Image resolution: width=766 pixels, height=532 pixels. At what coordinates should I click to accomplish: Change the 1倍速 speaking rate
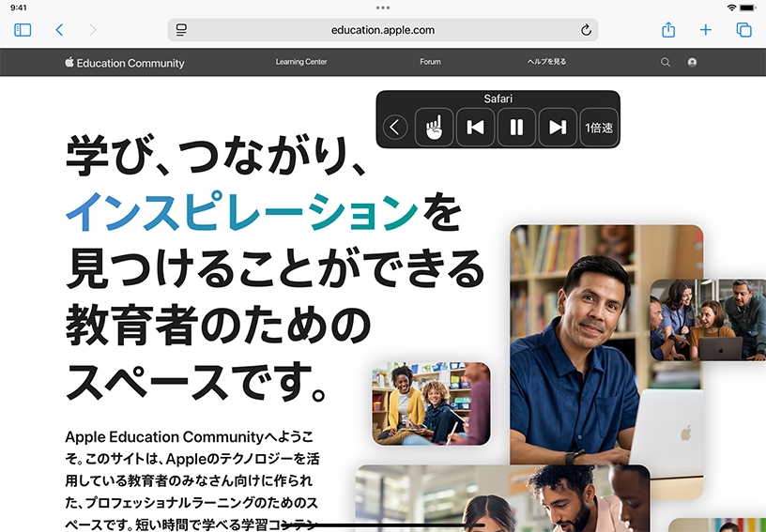pyautogui.click(x=598, y=128)
